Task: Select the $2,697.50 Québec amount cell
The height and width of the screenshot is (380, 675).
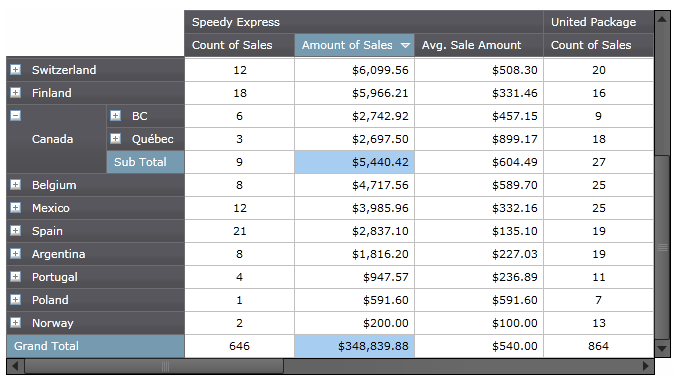Action: coord(354,139)
